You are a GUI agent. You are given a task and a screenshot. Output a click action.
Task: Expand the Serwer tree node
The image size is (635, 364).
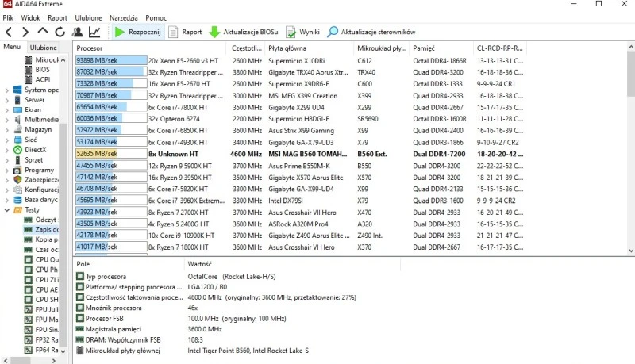(6, 100)
